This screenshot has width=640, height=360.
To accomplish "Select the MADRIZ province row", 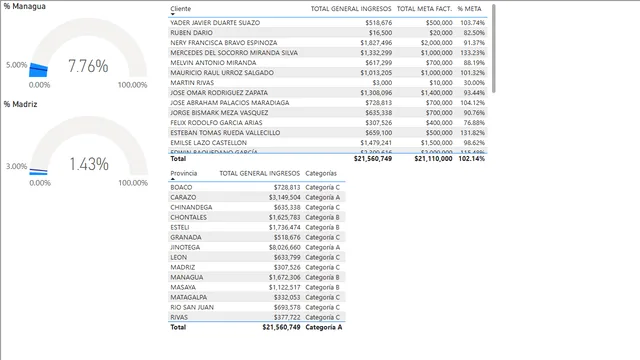I will [256, 267].
